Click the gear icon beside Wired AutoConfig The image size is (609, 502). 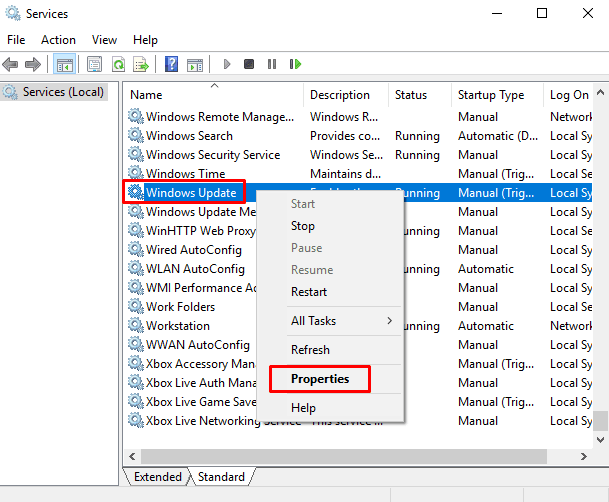click(x=136, y=250)
